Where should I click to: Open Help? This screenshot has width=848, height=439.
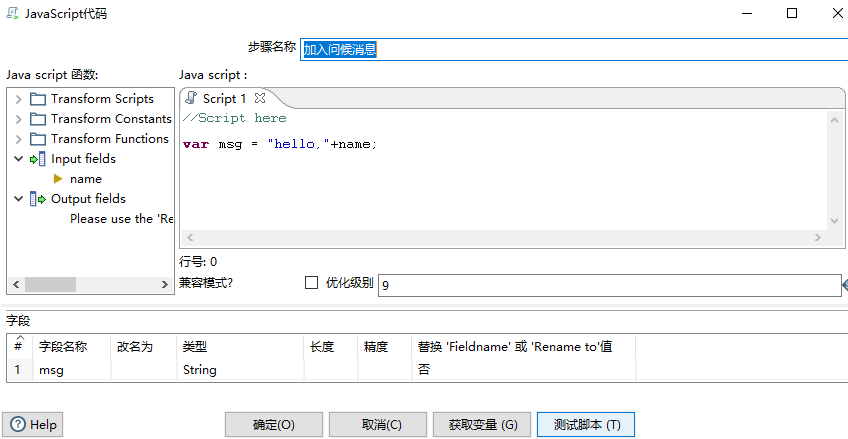point(32,424)
